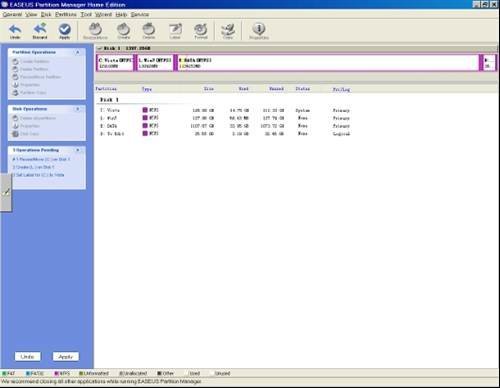Click the Logical cell in the last row
500x388 pixels.
coord(341,134)
